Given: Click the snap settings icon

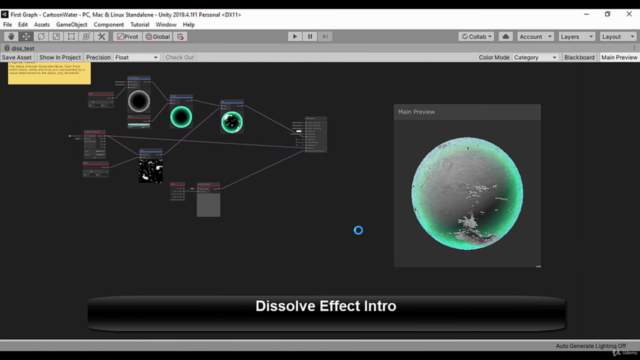Looking at the screenshot, I should click(x=180, y=37).
